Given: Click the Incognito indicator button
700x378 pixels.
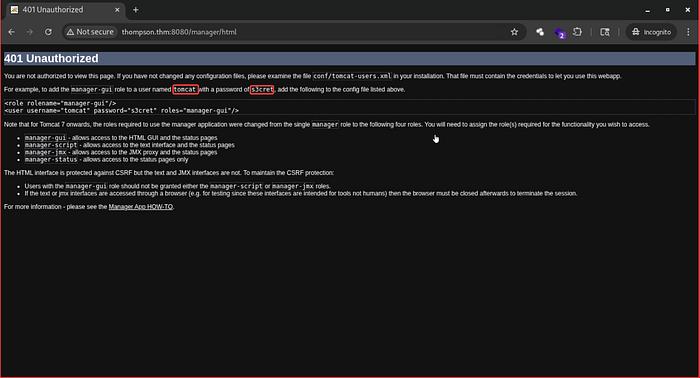Looking at the screenshot, I should [x=651, y=32].
